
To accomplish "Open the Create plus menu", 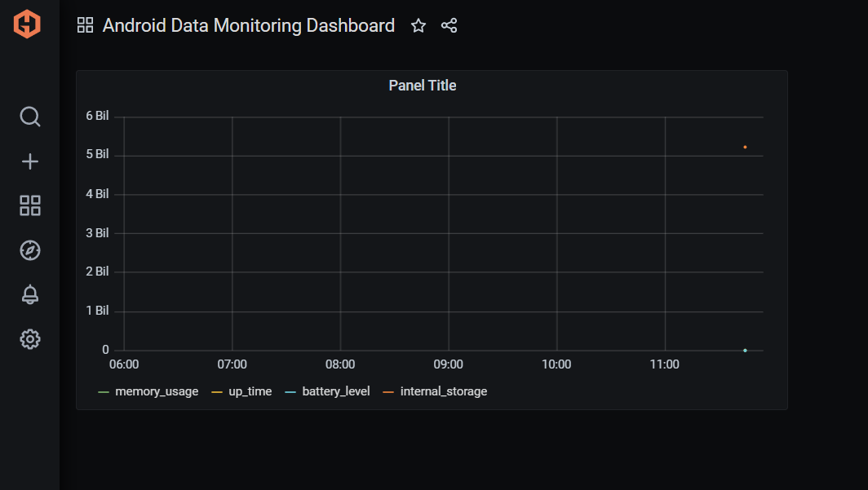I will pos(30,161).
